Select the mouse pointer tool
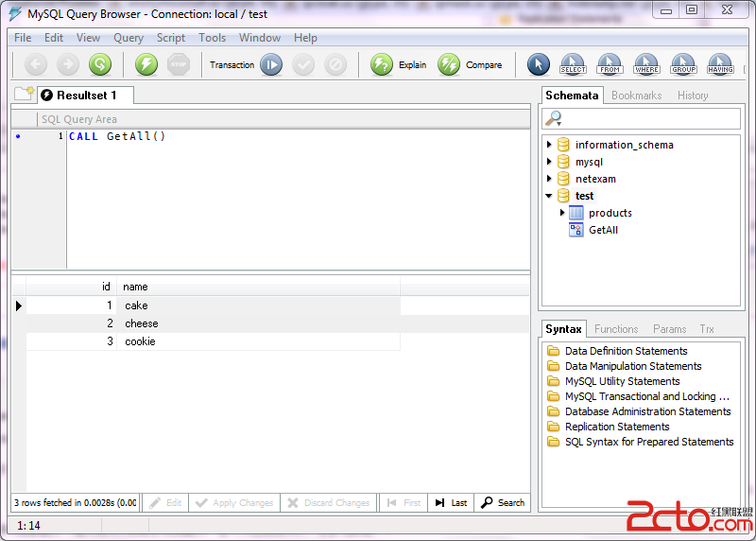This screenshot has width=756, height=541. (x=539, y=64)
